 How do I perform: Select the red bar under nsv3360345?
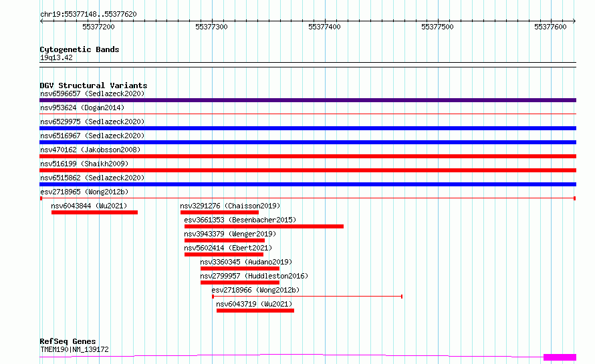point(240,268)
